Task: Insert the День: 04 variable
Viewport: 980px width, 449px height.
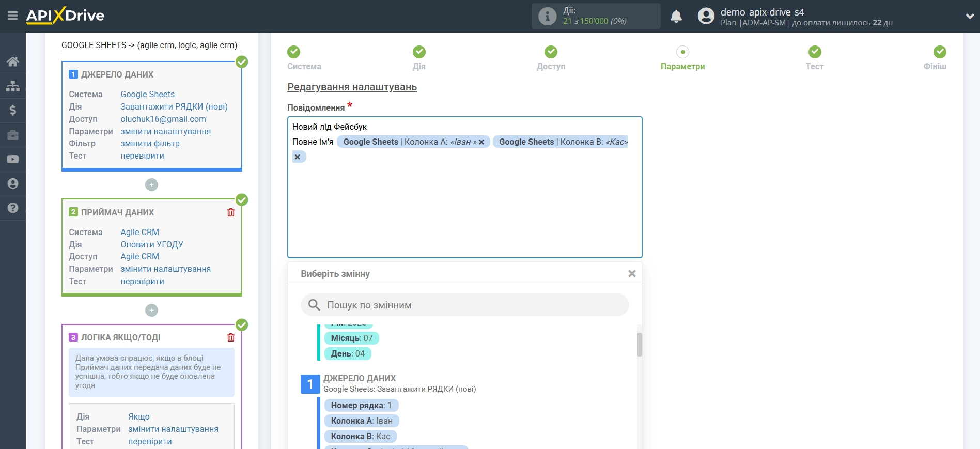Action: pos(348,353)
